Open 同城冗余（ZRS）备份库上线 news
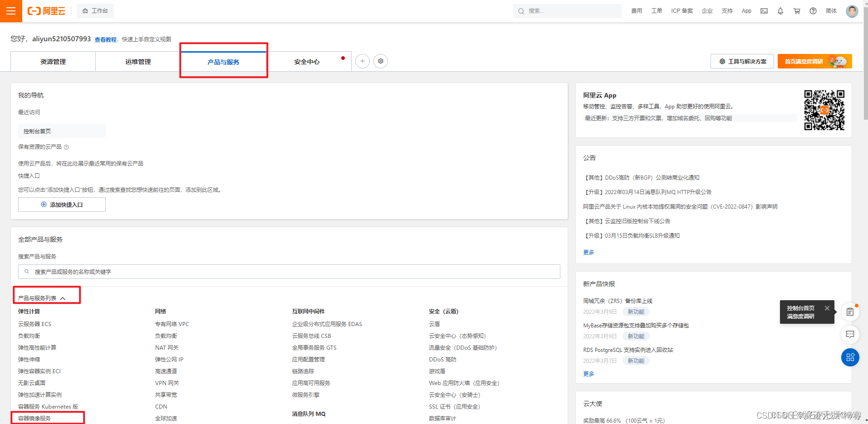 tap(618, 301)
